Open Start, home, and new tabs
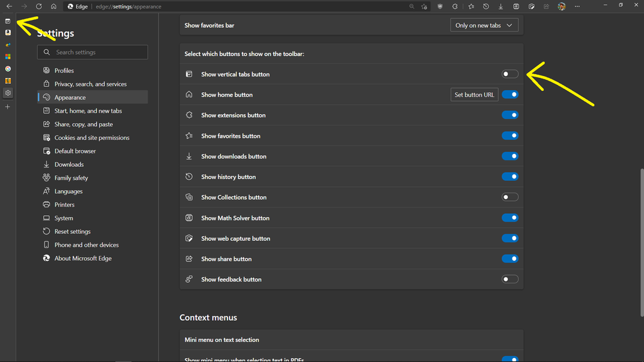Screen dimensions: 644x362 [x=92, y=111]
